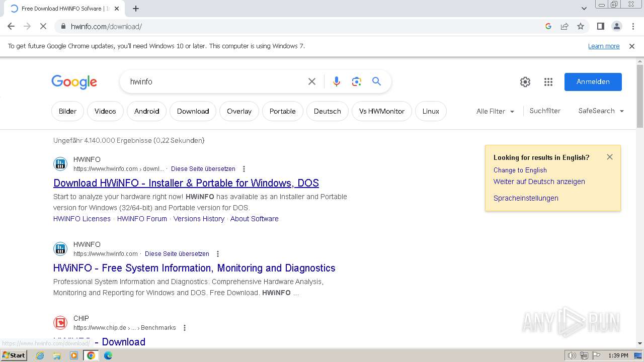The width and height of the screenshot is (644, 362).
Task: Click the Google icon in address bar
Action: tap(548, 26)
